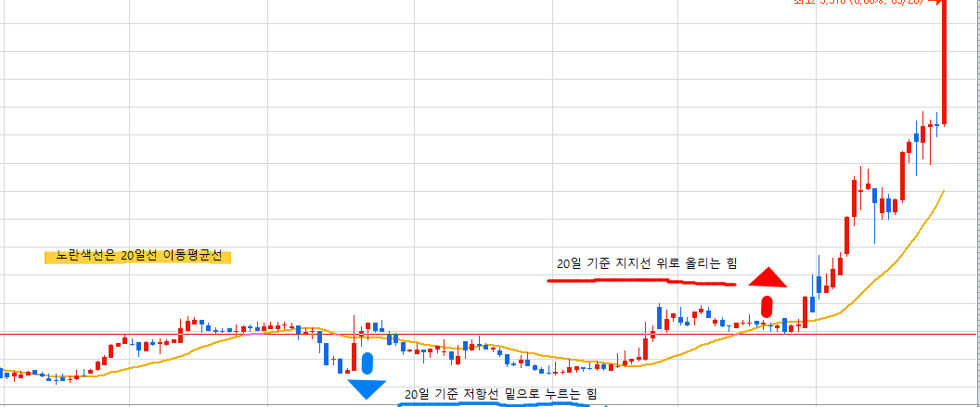Select the tallest red candlestick
The width and height of the screenshot is (980, 407).
coord(944,62)
